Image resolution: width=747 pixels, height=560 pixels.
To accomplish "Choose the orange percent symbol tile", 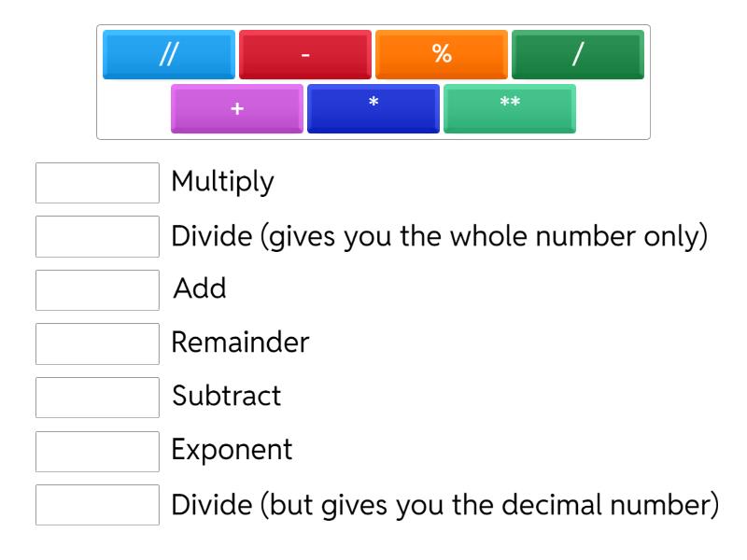I will (442, 54).
